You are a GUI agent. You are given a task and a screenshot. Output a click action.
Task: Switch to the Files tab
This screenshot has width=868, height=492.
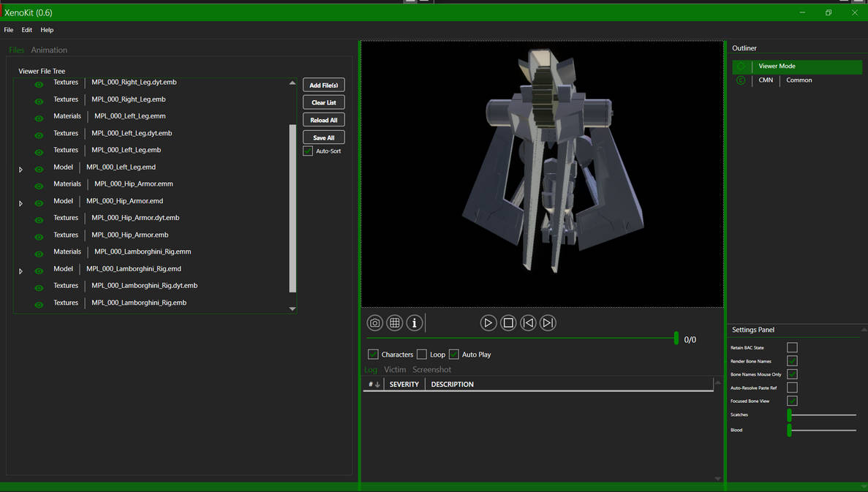click(17, 50)
